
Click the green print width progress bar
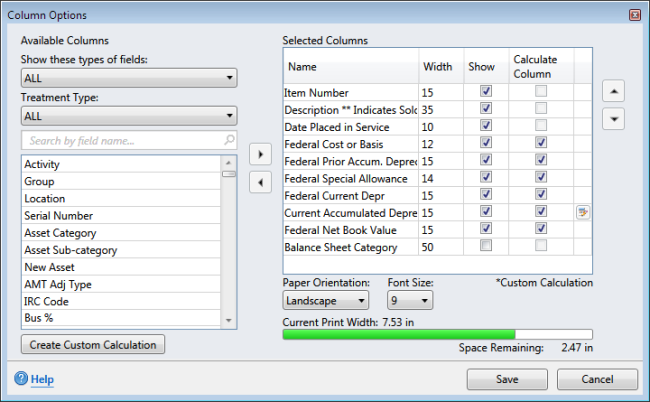[x=400, y=335]
